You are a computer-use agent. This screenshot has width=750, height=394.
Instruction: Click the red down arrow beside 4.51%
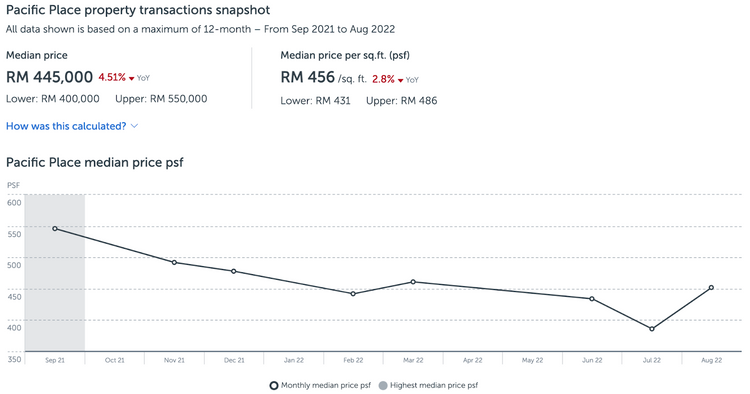[132, 78]
